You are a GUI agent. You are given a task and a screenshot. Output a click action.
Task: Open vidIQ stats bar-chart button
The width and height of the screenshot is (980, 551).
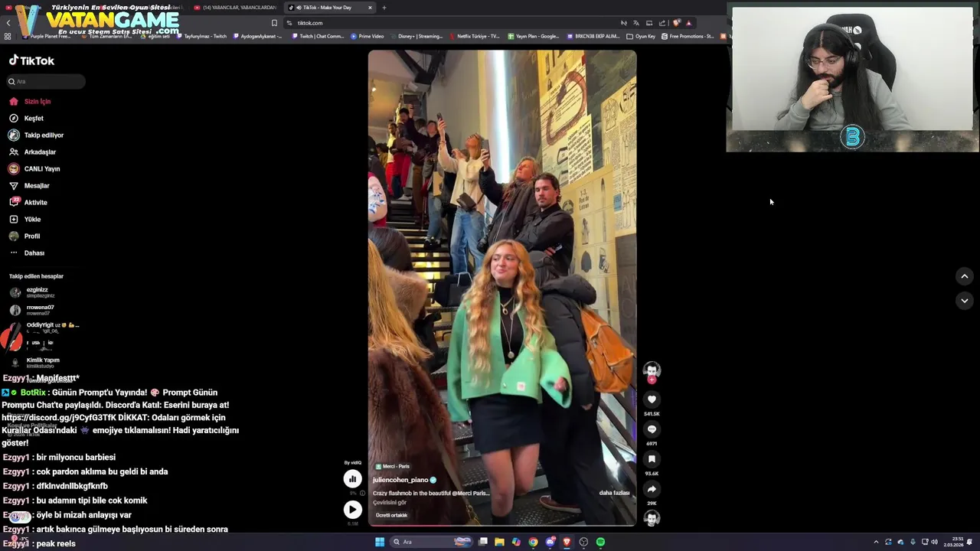[352, 479]
